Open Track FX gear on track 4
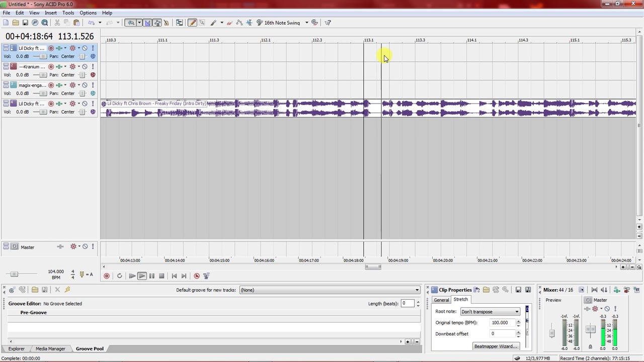This screenshot has height=362, width=644. [x=72, y=104]
